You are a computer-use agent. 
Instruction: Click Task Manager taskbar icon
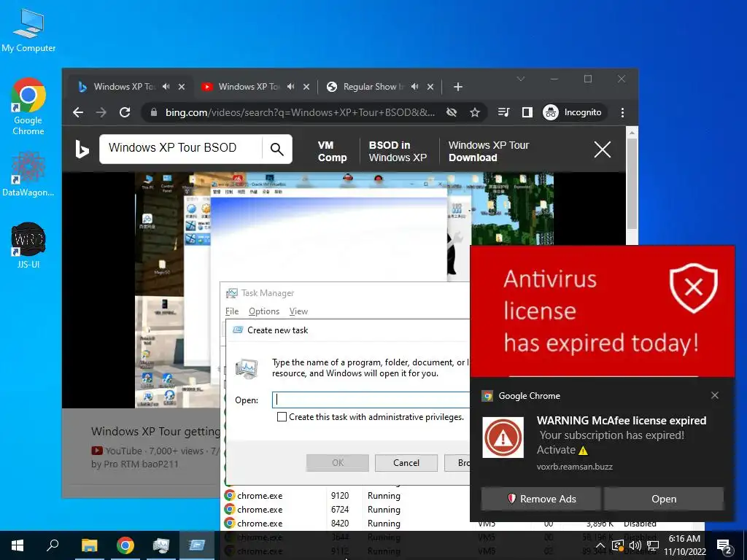tap(160, 545)
